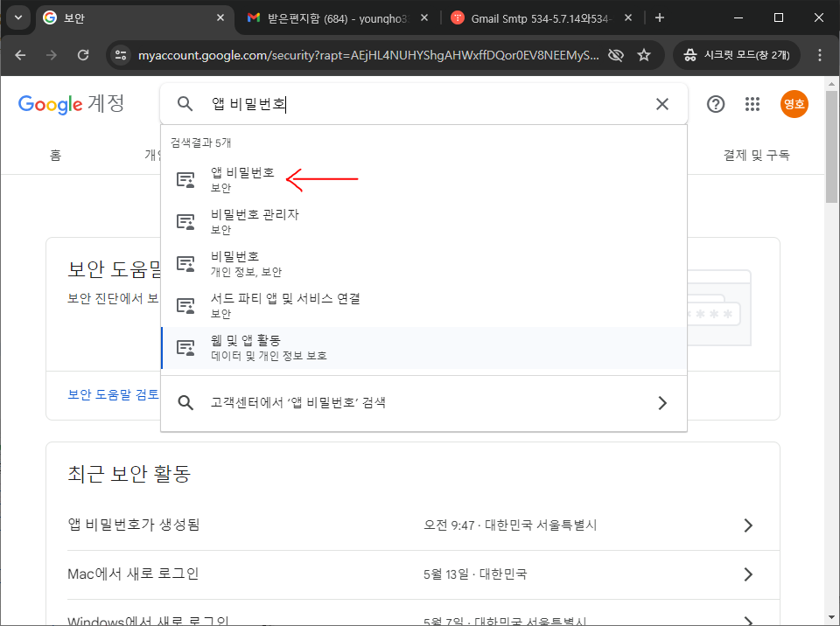Clear the search field with the X icon
Screen dimensions: 840x626
coord(662,104)
